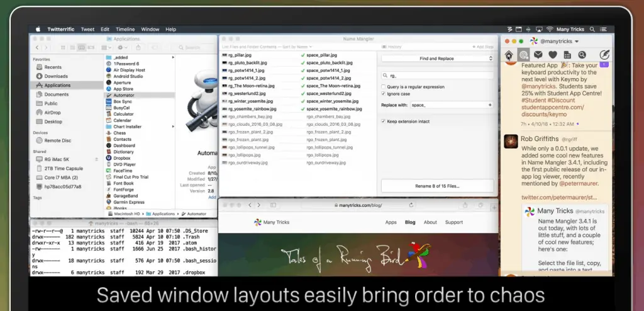The height and width of the screenshot is (311, 644).
Task: Open the Window menu
Action: point(150,29)
